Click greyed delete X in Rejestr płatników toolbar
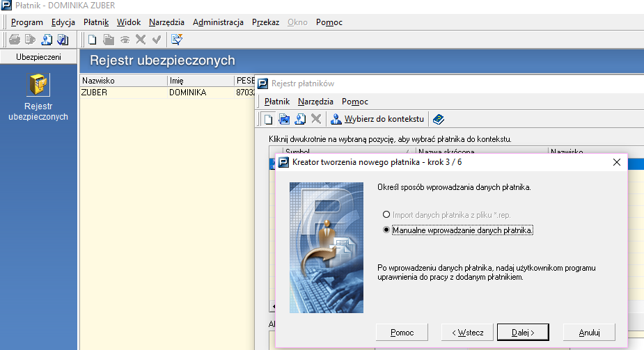644x350 pixels. pos(316,119)
